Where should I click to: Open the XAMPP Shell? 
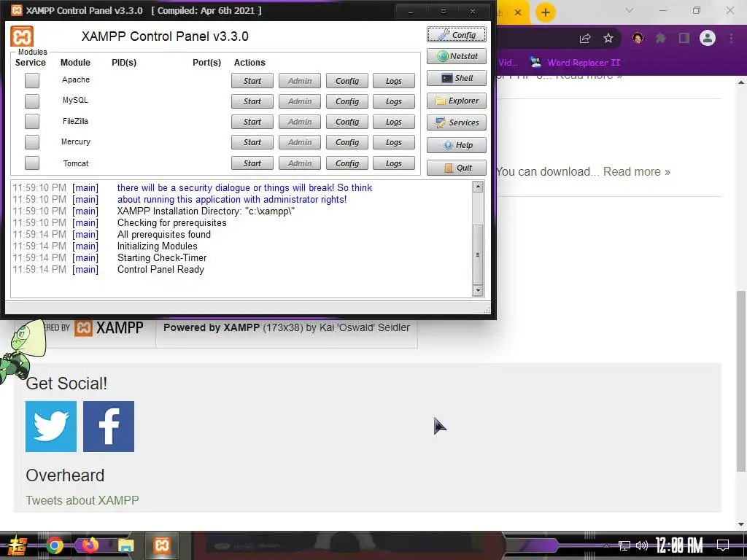(457, 78)
